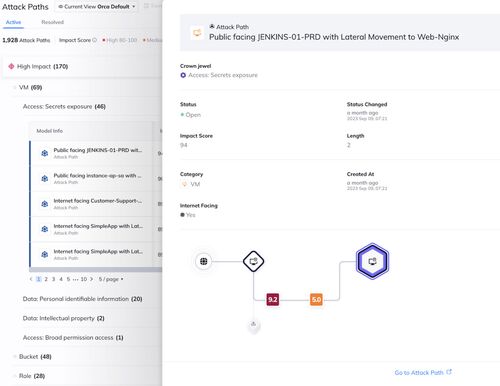Screen dimensions: 500x386
Task: Expand Access: Broad permission access (1)
Action: (73, 338)
